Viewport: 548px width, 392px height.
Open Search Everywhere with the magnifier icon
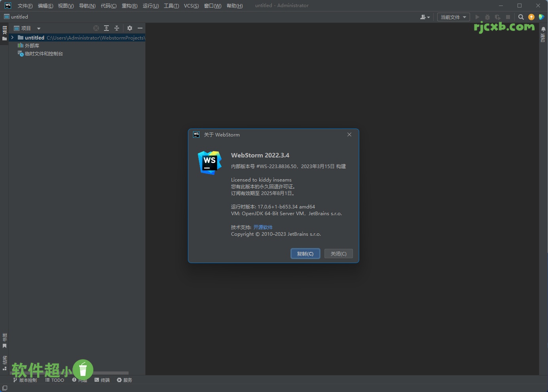[x=521, y=17]
